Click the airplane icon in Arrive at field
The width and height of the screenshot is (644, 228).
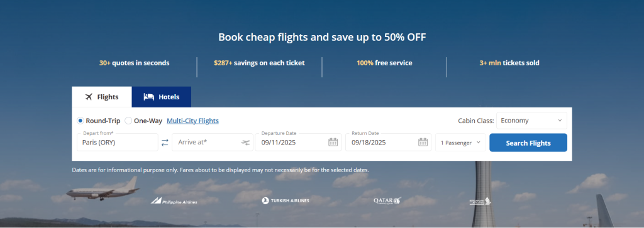tap(246, 143)
